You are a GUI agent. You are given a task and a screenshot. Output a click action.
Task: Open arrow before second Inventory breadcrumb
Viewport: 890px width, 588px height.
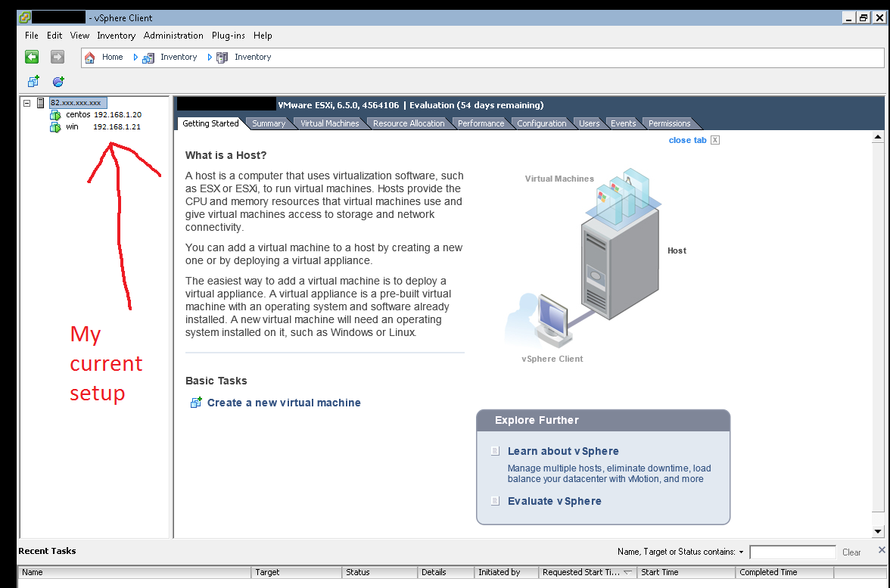(210, 58)
